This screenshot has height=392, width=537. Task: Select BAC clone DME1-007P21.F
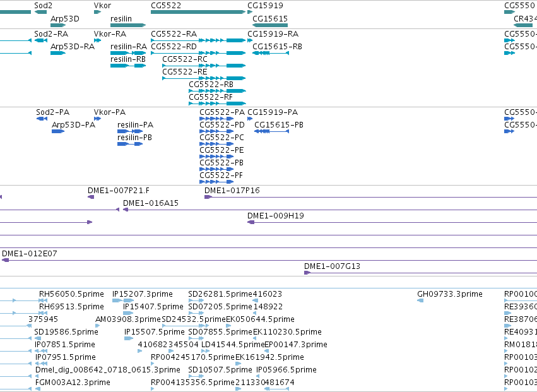point(119,191)
